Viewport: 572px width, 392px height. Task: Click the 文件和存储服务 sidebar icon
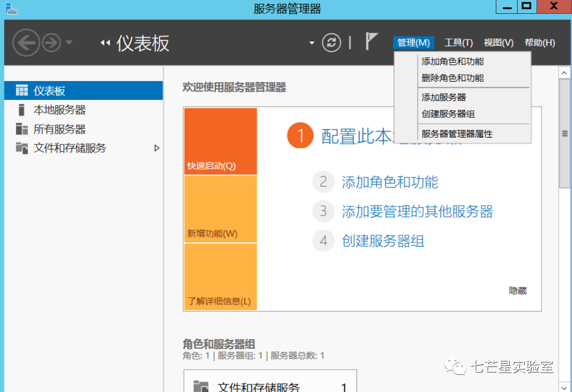[22, 148]
